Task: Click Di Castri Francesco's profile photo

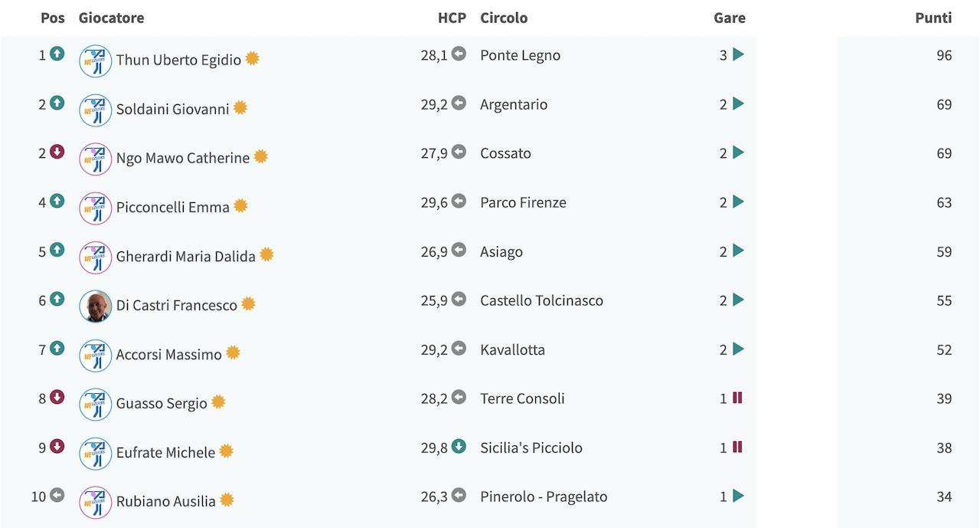Action: tap(96, 307)
